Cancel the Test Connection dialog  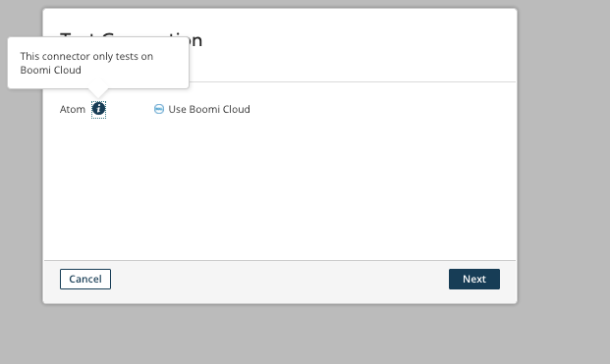point(85,279)
